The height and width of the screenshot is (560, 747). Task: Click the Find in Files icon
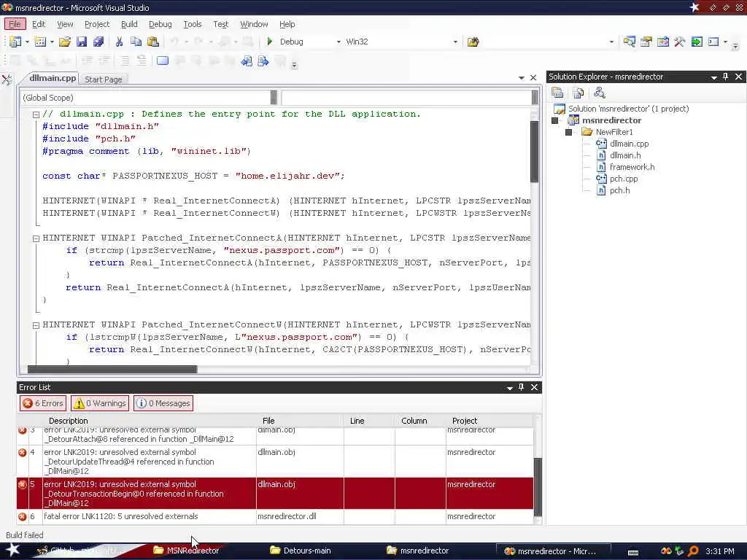[473, 42]
